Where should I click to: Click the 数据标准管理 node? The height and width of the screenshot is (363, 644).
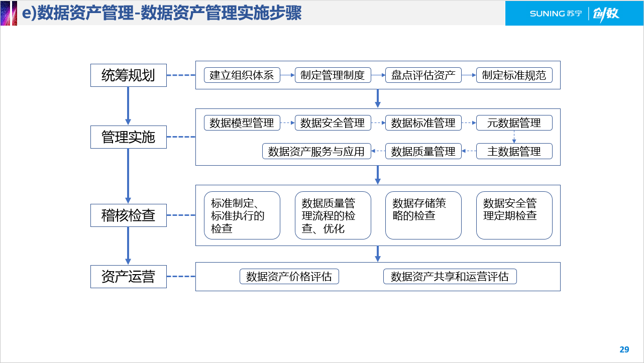pyautogui.click(x=423, y=122)
